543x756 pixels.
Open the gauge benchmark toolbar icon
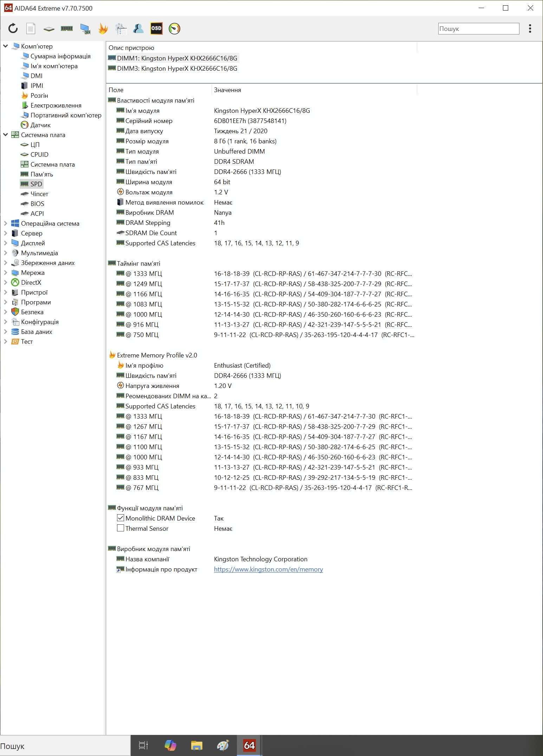(174, 28)
